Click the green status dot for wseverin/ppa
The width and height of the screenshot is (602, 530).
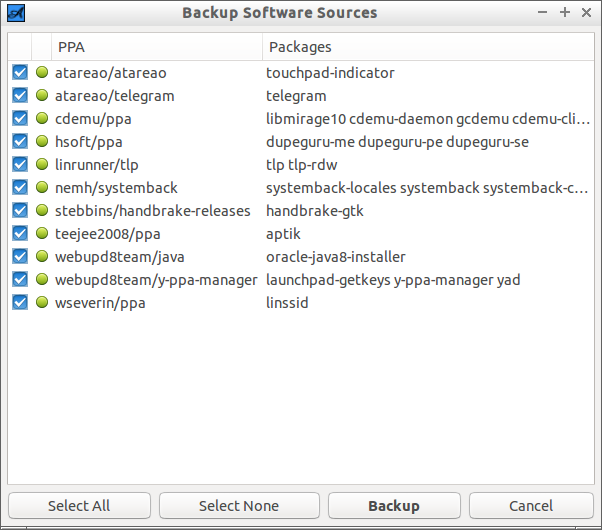[42, 302]
